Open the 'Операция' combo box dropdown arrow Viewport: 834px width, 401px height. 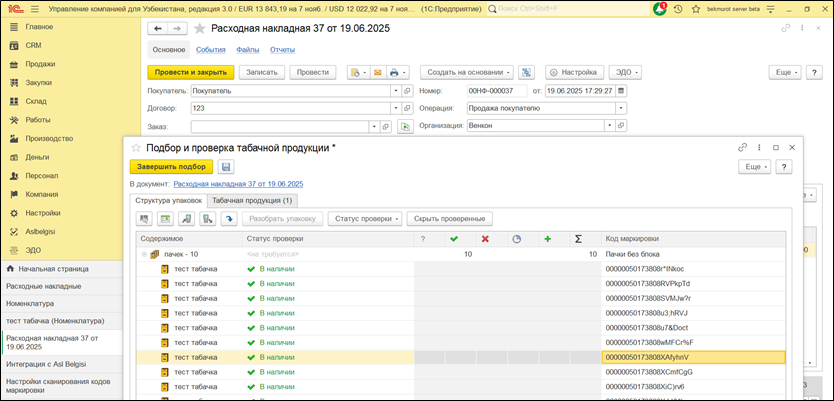click(621, 109)
